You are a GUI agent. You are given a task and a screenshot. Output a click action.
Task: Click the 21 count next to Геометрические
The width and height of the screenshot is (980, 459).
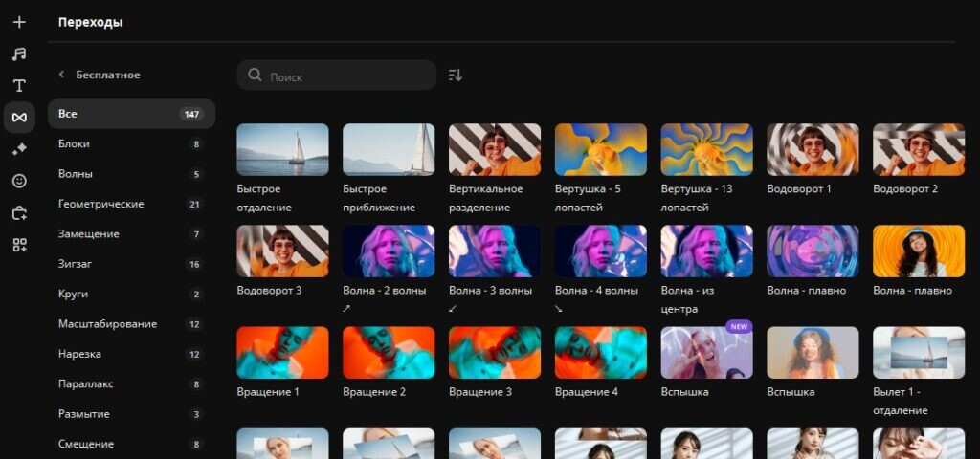[x=195, y=205]
